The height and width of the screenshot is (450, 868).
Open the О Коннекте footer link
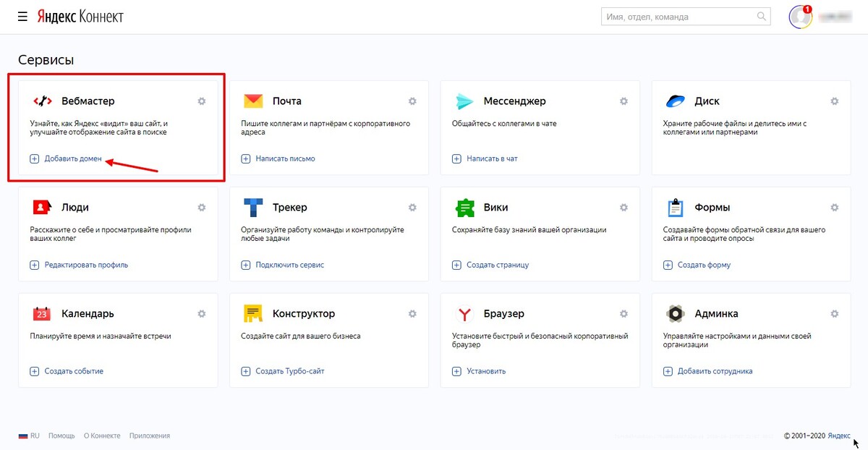(x=102, y=436)
